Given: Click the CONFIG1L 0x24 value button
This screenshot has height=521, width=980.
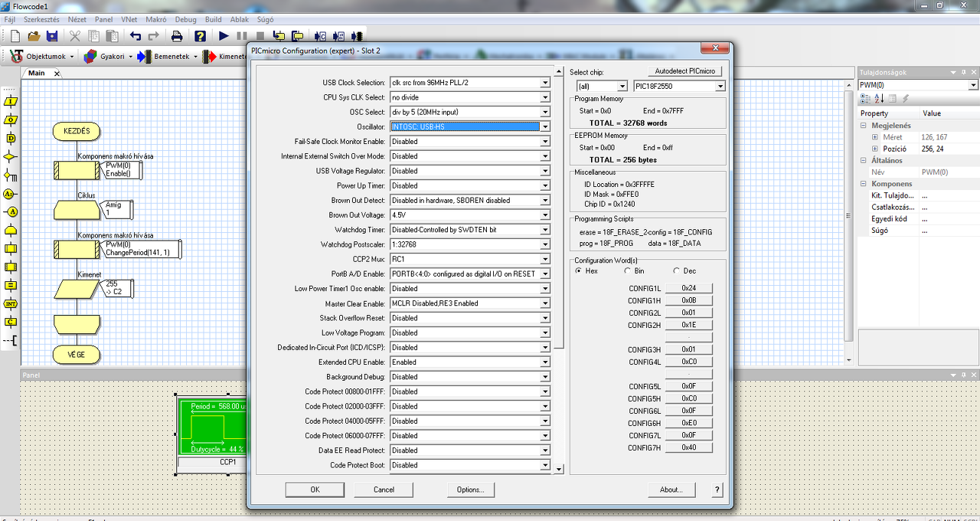Looking at the screenshot, I should pos(688,288).
